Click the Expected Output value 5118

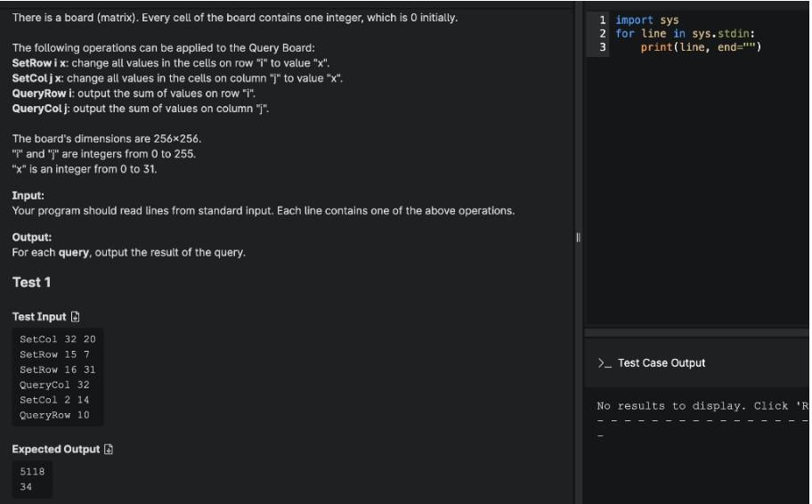point(32,471)
